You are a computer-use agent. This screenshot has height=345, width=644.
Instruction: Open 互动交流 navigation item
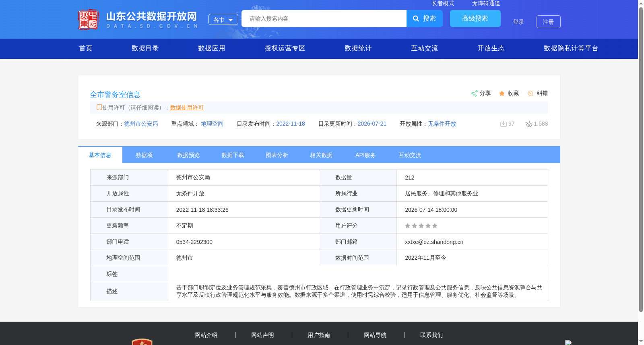click(x=425, y=48)
